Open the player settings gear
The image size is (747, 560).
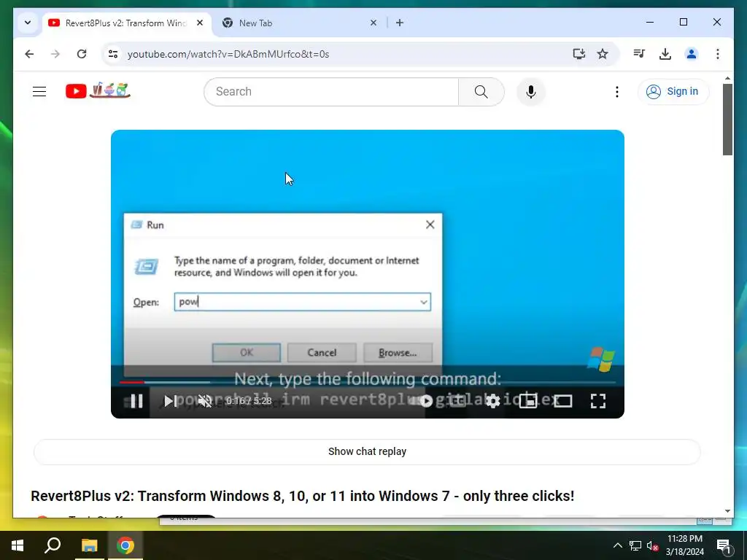[492, 401]
